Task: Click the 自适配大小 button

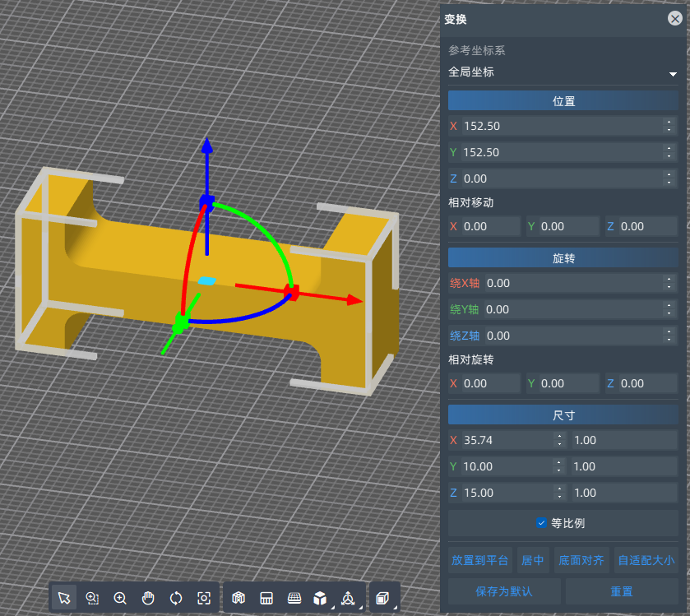Action: point(646,561)
